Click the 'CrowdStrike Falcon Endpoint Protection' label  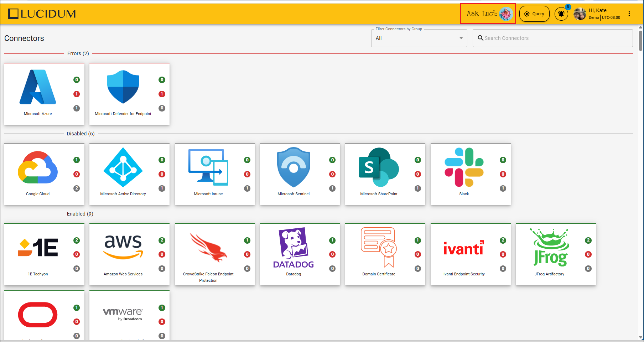click(x=208, y=277)
